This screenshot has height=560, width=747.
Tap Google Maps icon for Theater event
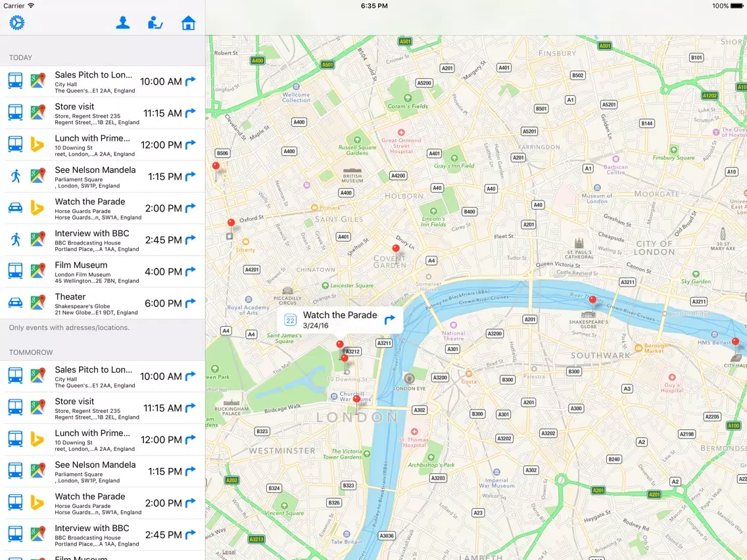(x=37, y=303)
